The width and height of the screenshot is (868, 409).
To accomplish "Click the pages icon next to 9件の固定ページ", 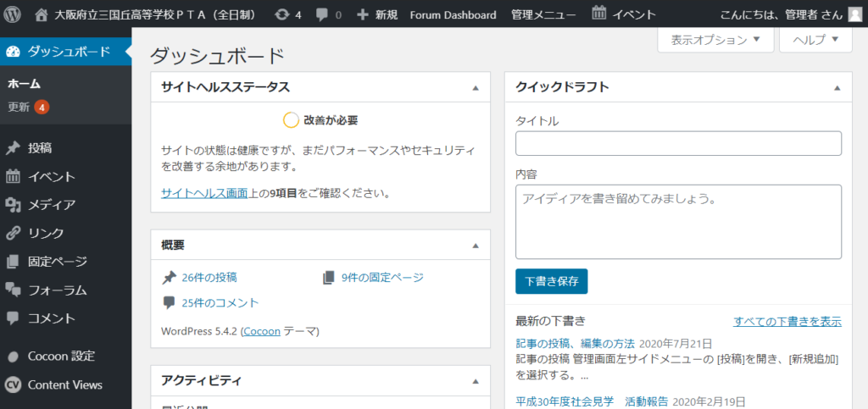I will (x=330, y=278).
